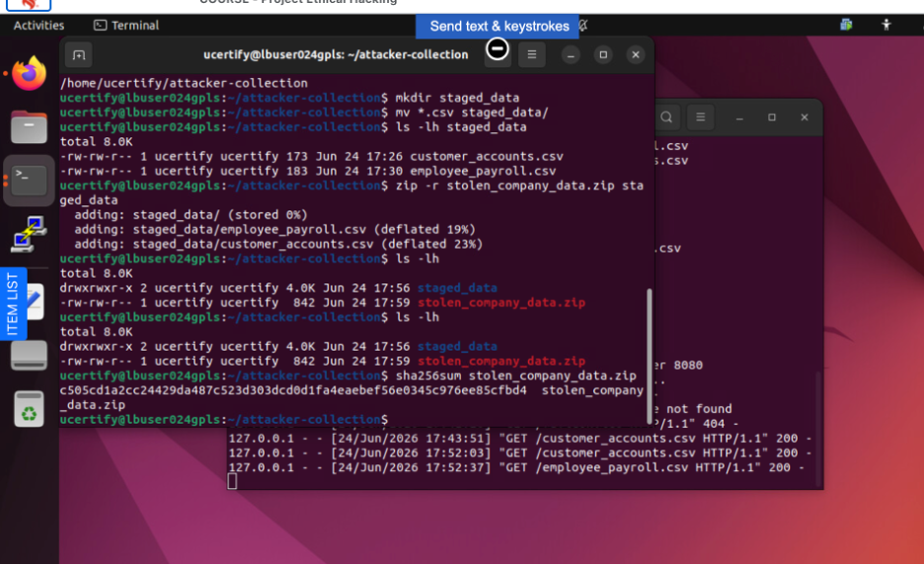
Task: Maximize the background terminal window
Action: 771,118
